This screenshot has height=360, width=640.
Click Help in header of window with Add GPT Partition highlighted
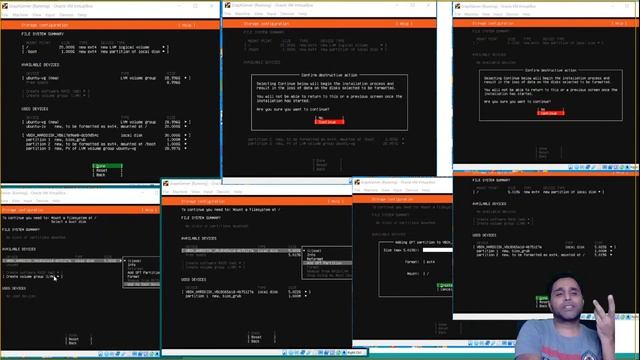(x=336, y=201)
